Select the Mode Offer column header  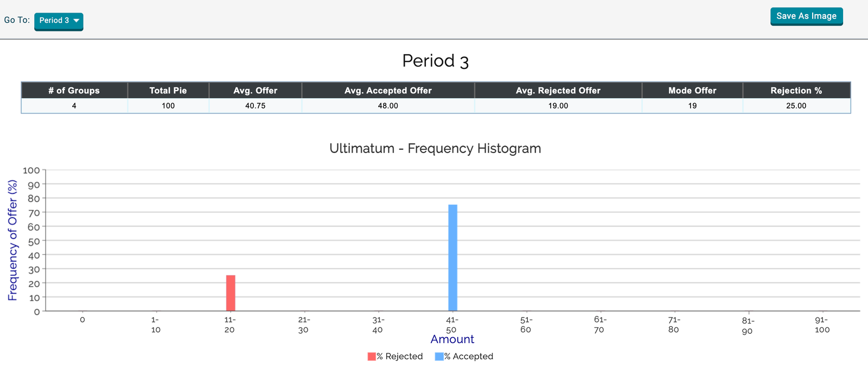tap(692, 91)
